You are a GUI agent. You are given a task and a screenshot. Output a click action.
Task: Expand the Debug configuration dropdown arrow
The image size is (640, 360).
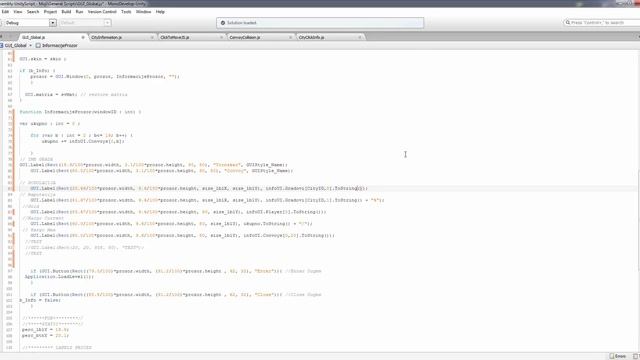point(53,23)
